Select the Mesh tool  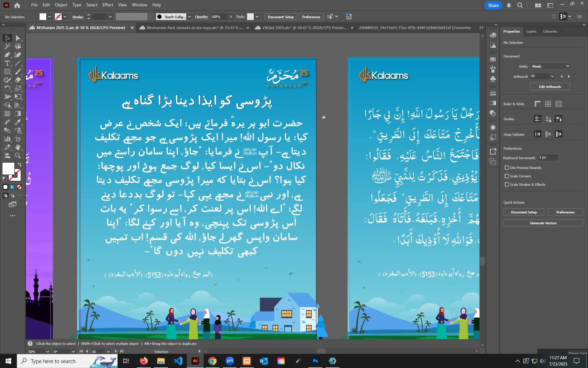click(x=7, y=114)
